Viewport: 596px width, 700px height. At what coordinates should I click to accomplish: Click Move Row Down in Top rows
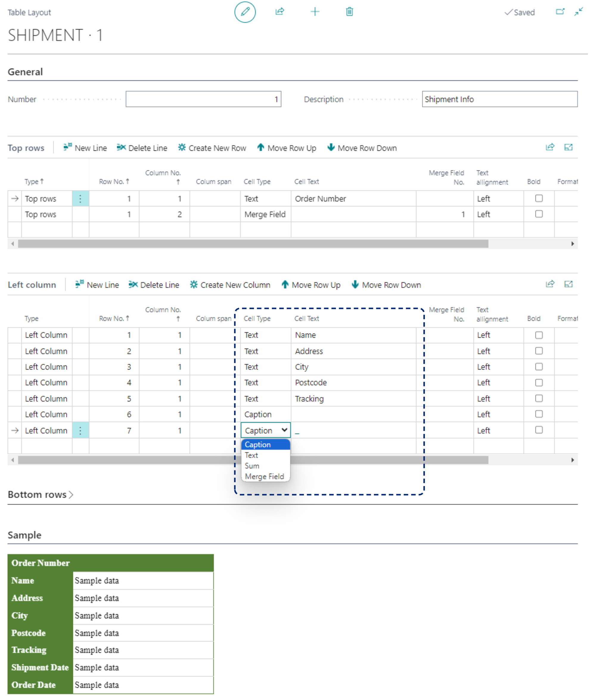click(x=362, y=148)
